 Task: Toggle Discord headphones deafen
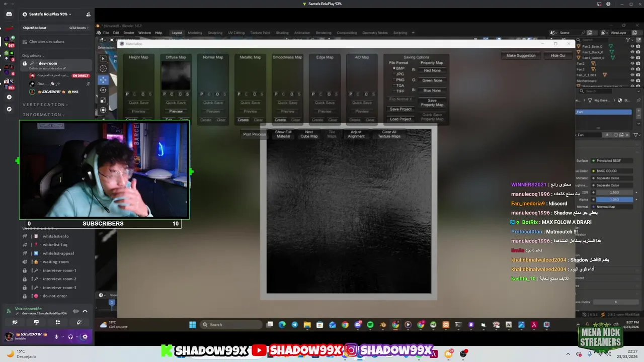click(70, 337)
